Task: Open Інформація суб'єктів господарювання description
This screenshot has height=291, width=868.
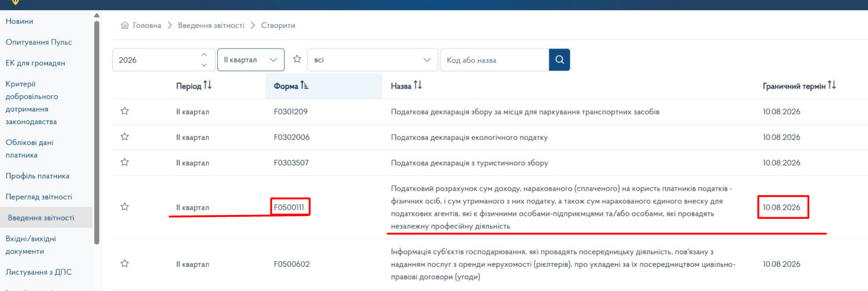Action: [563, 264]
